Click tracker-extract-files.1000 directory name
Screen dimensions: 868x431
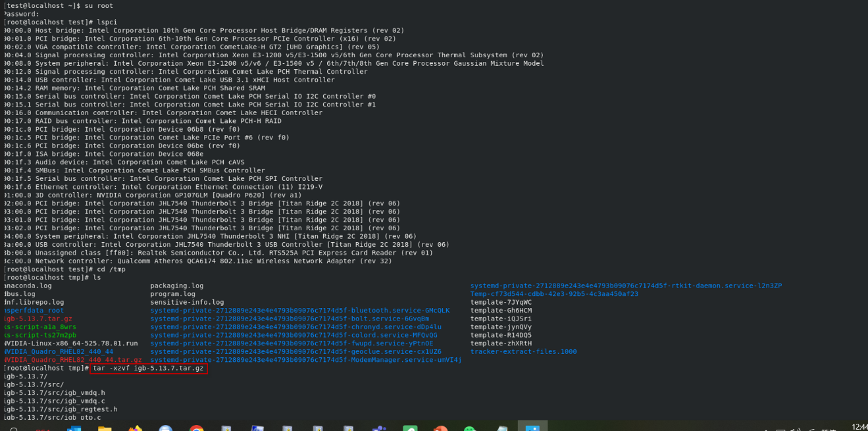(523, 351)
